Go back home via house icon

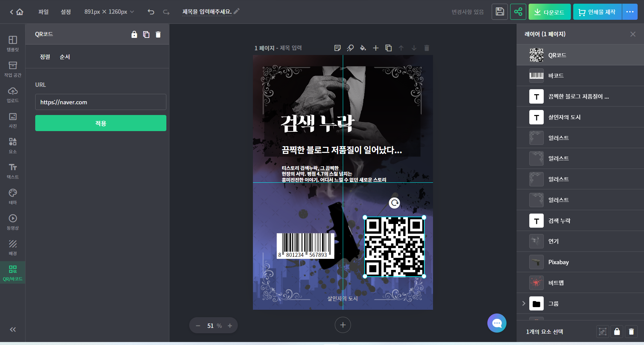pos(20,12)
